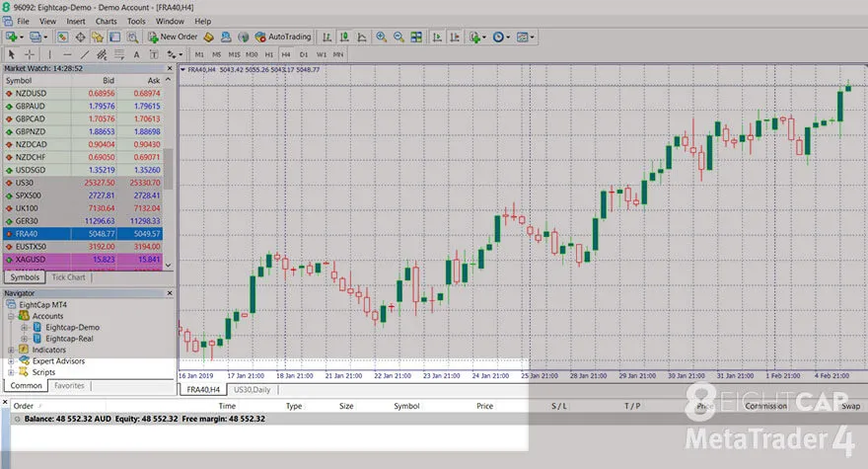The width and height of the screenshot is (868, 469).
Task: Expand the Eightcap-Real account node
Action: click(x=24, y=338)
